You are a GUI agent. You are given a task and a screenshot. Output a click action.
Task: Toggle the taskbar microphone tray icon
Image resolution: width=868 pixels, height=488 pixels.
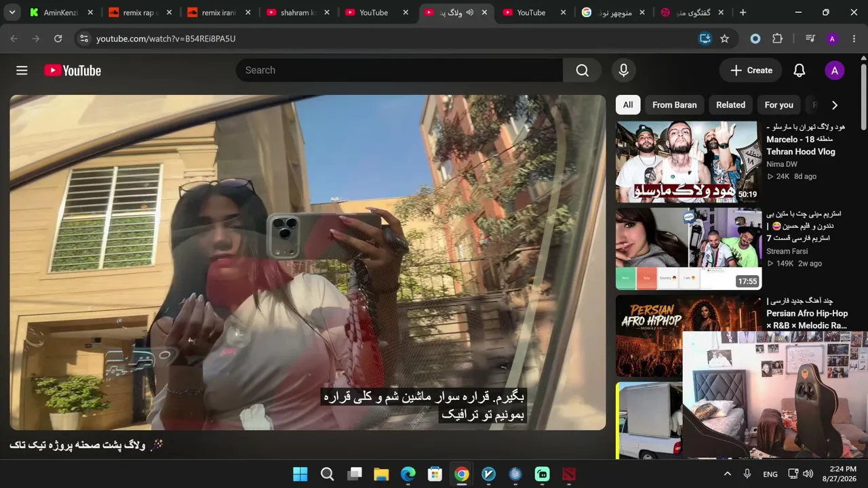[747, 474]
